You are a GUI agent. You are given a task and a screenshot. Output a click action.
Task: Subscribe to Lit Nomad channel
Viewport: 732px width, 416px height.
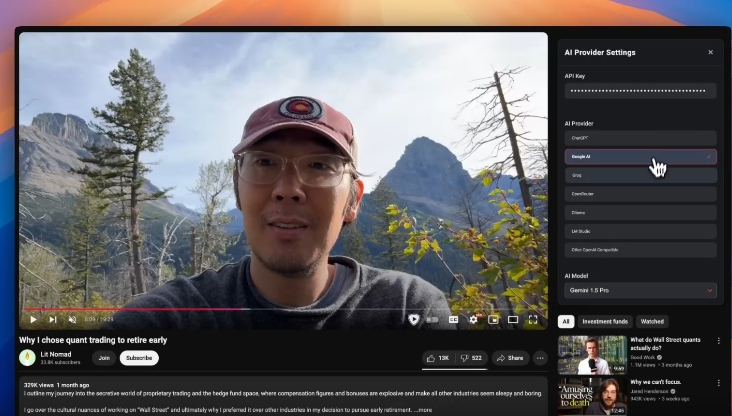pos(139,358)
